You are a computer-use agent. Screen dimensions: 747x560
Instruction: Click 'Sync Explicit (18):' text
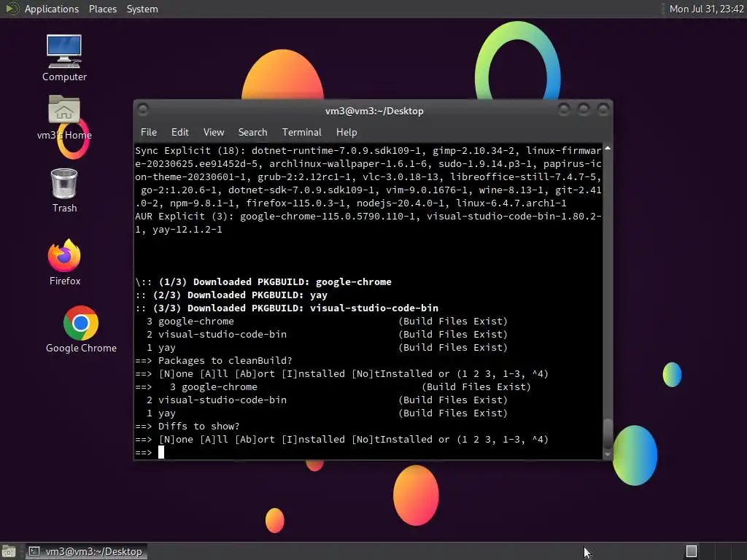click(190, 150)
